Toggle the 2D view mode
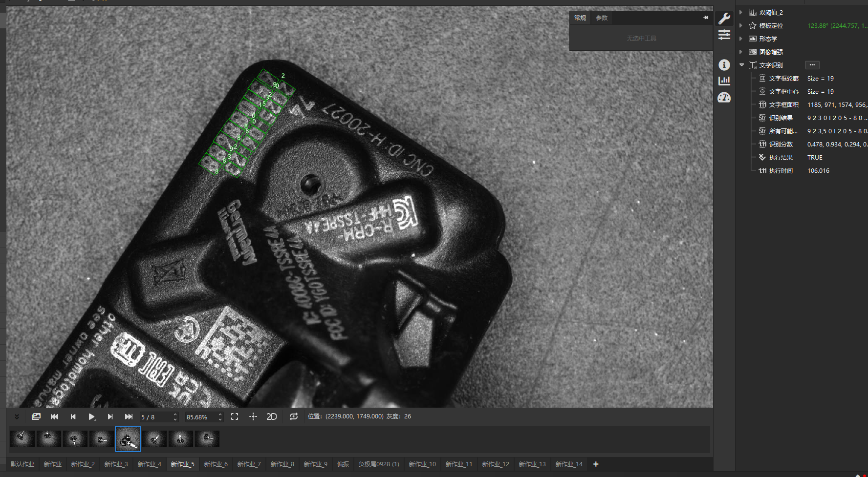 271,416
